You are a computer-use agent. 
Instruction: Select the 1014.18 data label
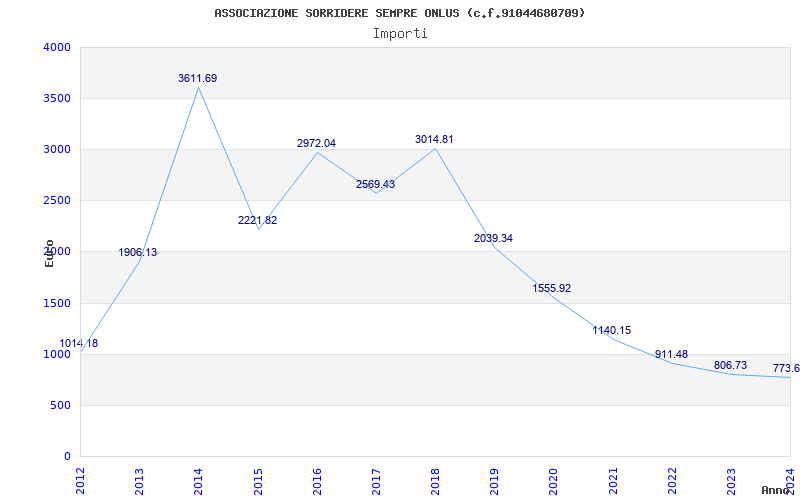coord(79,343)
